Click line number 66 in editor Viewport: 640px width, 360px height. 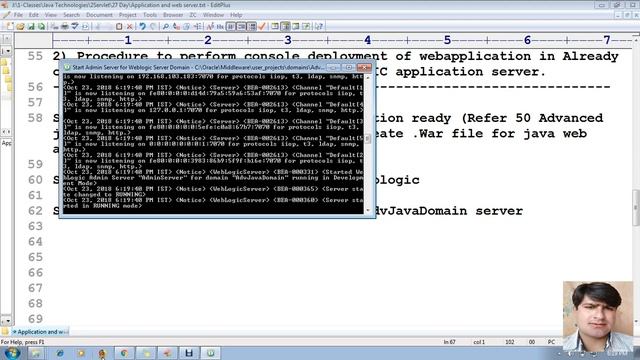pyautogui.click(x=35, y=273)
